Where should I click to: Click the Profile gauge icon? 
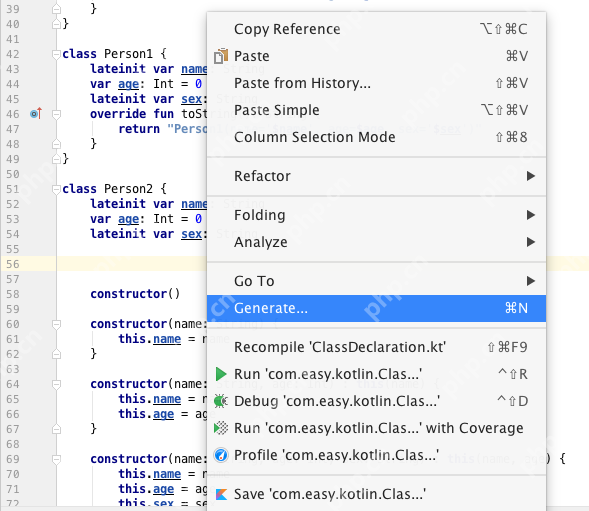pyautogui.click(x=221, y=455)
